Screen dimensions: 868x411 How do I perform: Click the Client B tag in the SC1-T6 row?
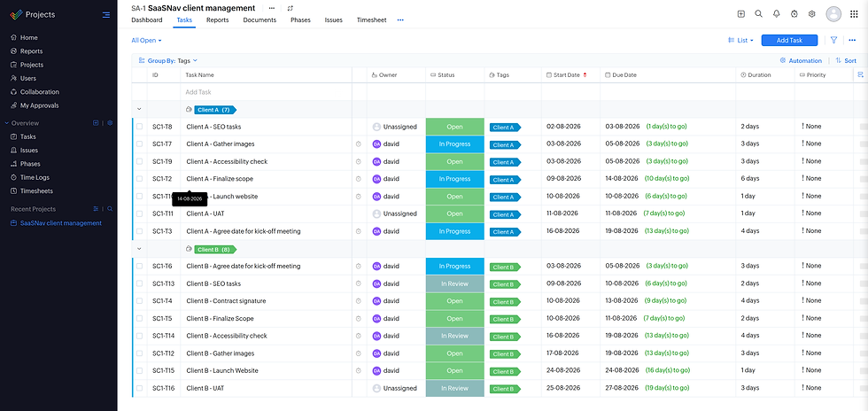coord(505,267)
